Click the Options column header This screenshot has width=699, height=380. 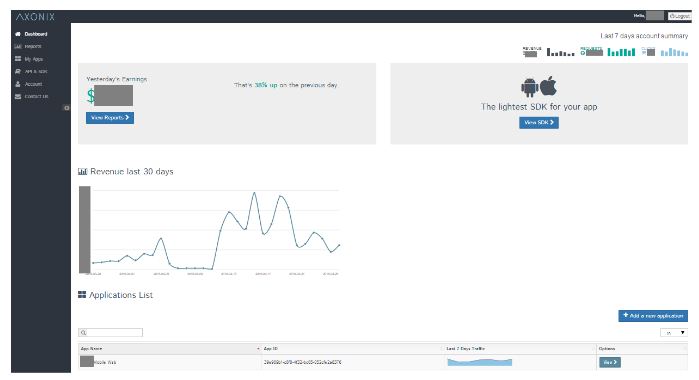642,349
